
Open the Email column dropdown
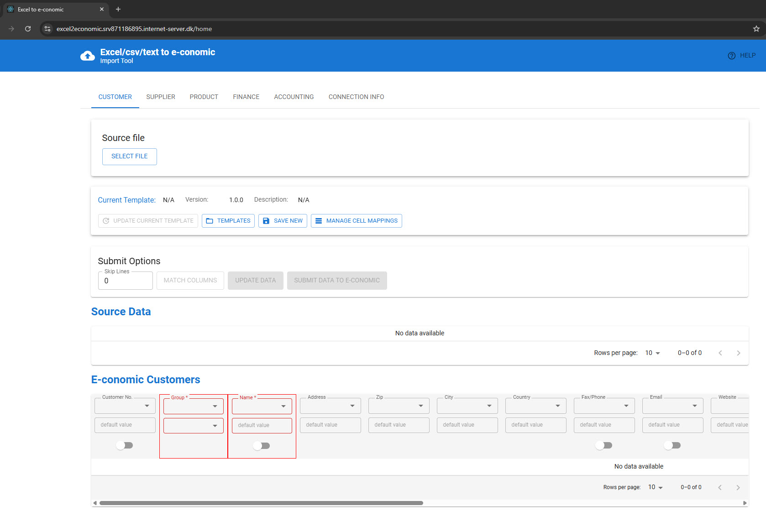(673, 406)
